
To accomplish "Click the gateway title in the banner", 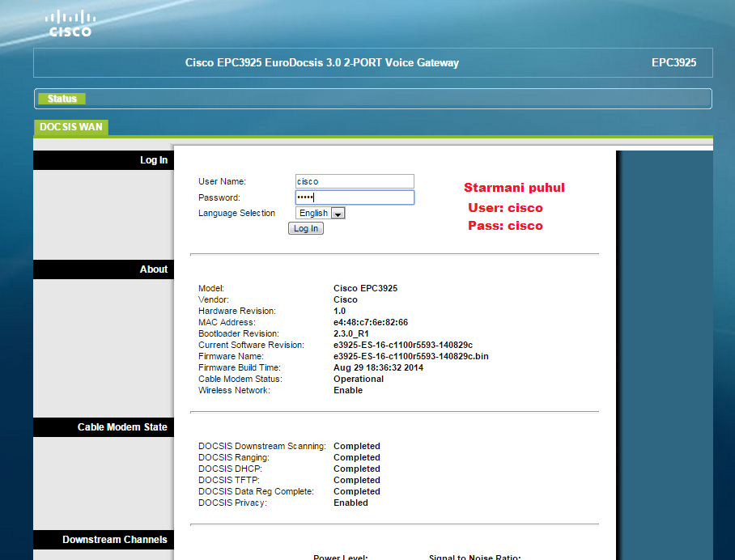I will click(x=321, y=62).
